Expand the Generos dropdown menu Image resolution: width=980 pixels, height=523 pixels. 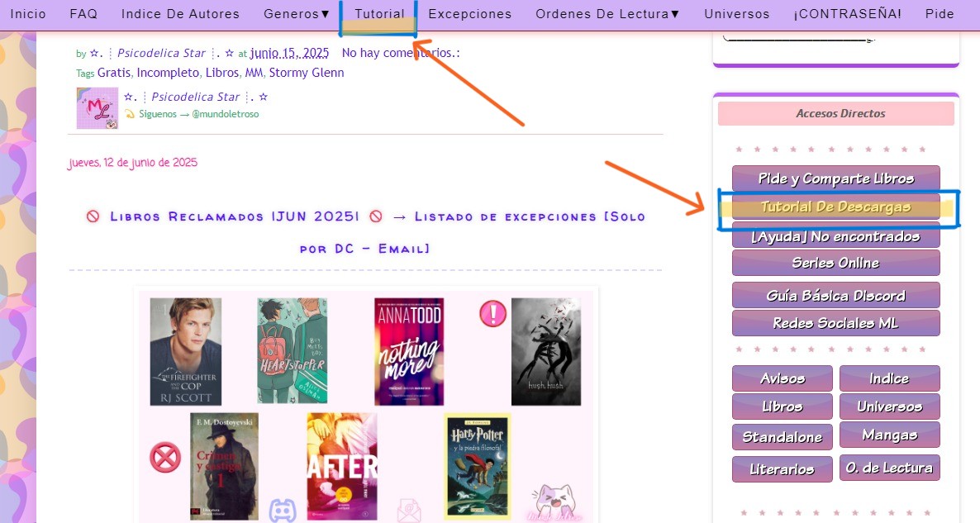(297, 14)
